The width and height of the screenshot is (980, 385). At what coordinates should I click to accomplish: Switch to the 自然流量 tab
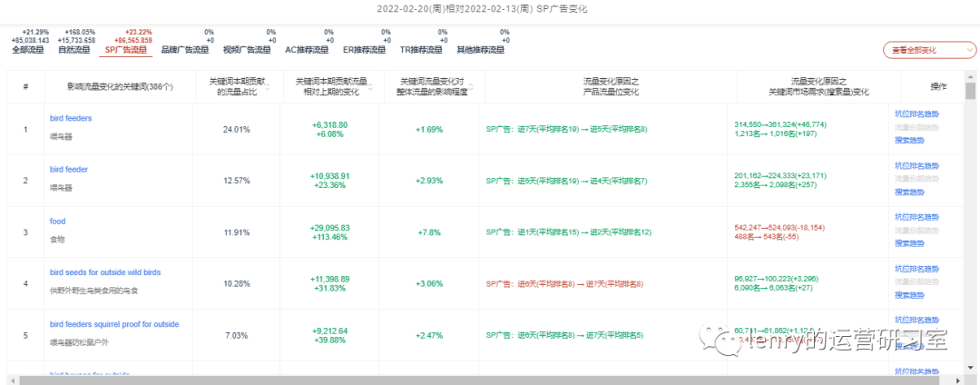click(x=74, y=49)
